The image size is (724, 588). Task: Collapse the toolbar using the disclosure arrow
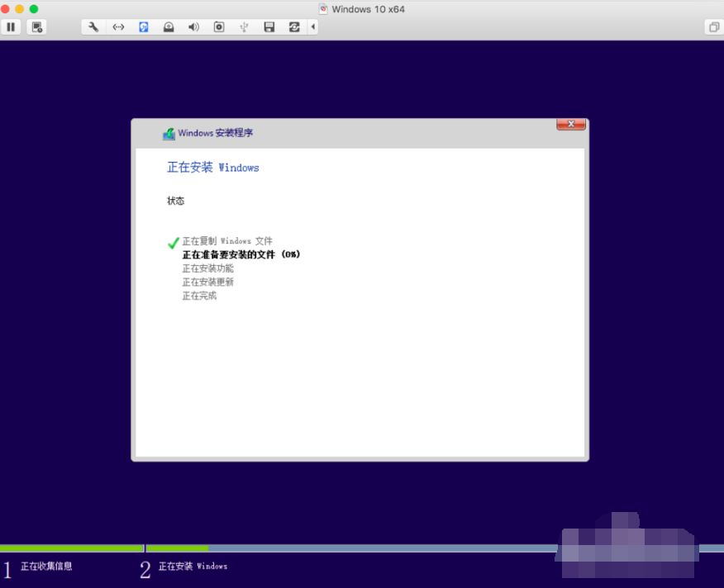(312, 26)
